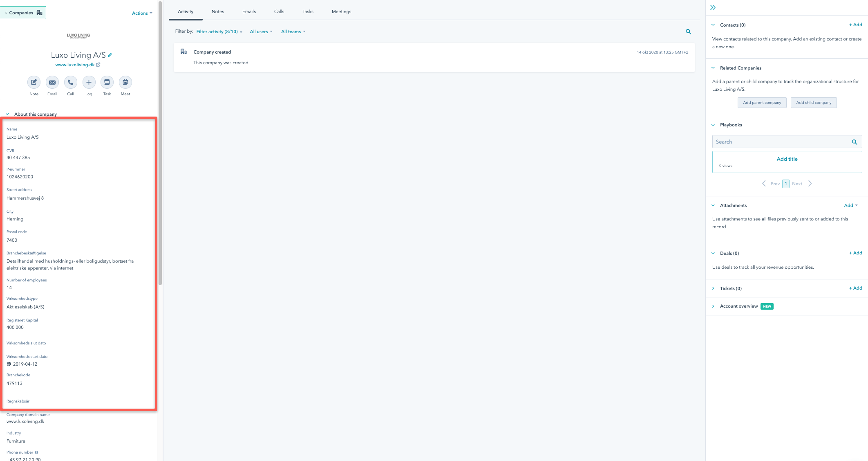This screenshot has height=461, width=868.
Task: Click the Prev page arrow in Playbooks
Action: (764, 184)
